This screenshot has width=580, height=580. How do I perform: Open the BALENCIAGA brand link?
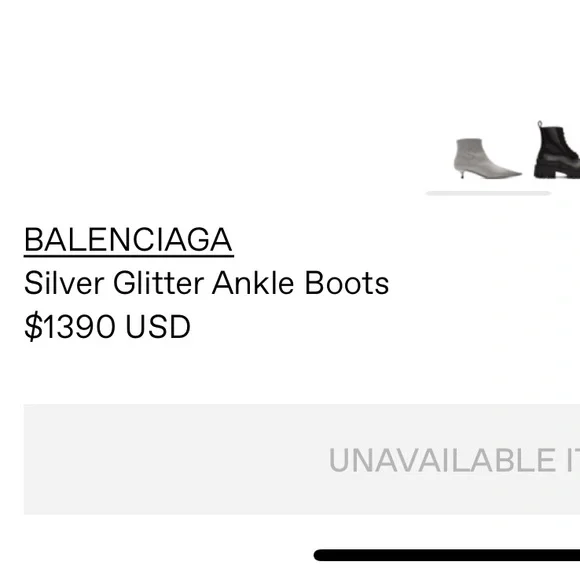click(128, 240)
